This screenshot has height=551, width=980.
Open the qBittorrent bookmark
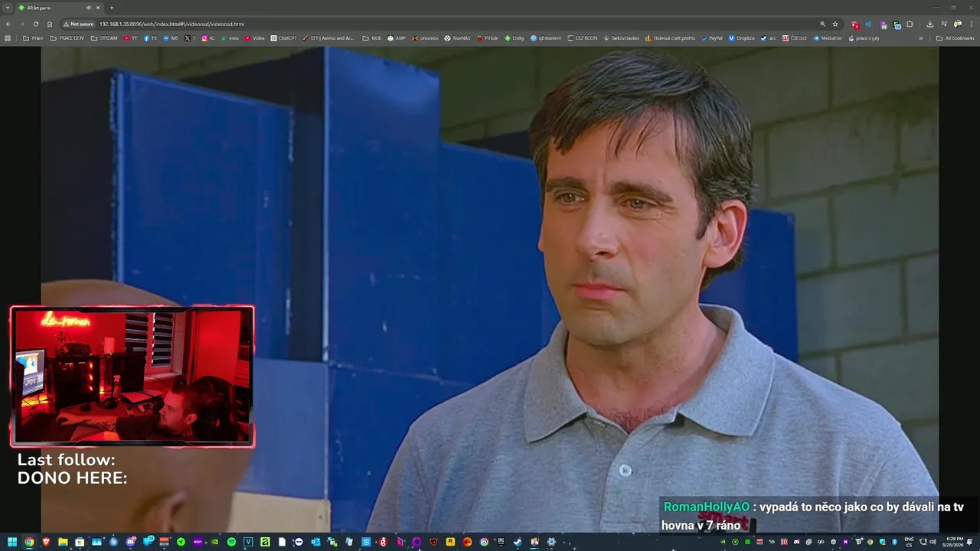coord(546,37)
